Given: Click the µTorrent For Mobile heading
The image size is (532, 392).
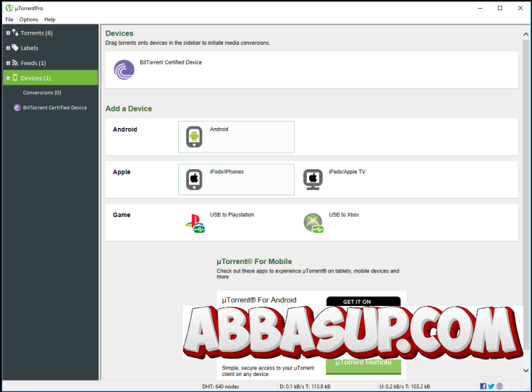Looking at the screenshot, I should point(254,261).
